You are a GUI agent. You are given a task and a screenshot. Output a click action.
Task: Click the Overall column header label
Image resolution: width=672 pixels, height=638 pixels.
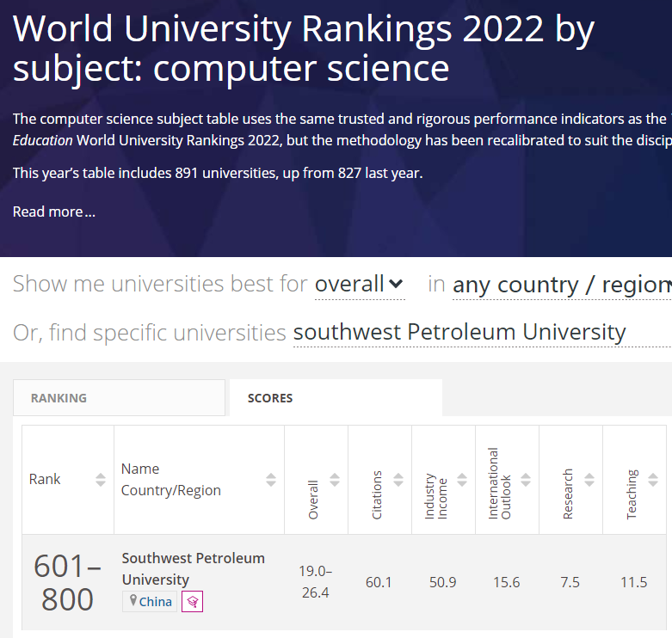point(313,499)
